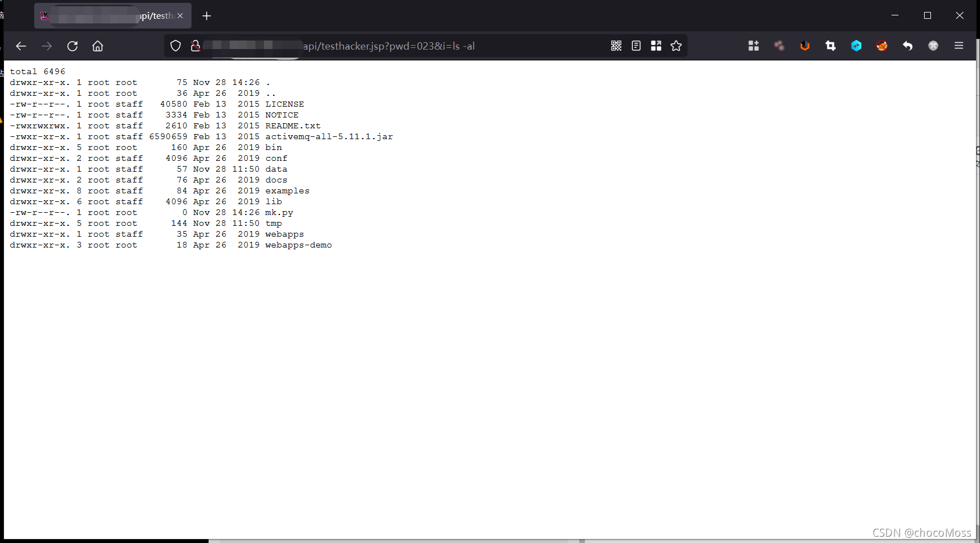This screenshot has height=543, width=980.
Task: Open a new browser tab
Action: click(207, 16)
